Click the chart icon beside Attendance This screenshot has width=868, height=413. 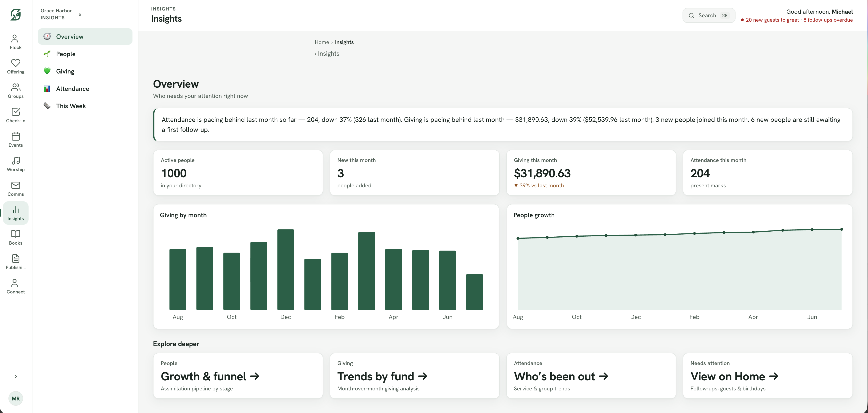47,89
